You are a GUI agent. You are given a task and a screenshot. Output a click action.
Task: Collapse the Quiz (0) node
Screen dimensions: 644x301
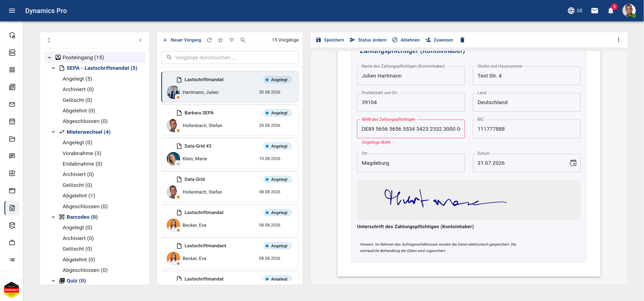pos(53,281)
